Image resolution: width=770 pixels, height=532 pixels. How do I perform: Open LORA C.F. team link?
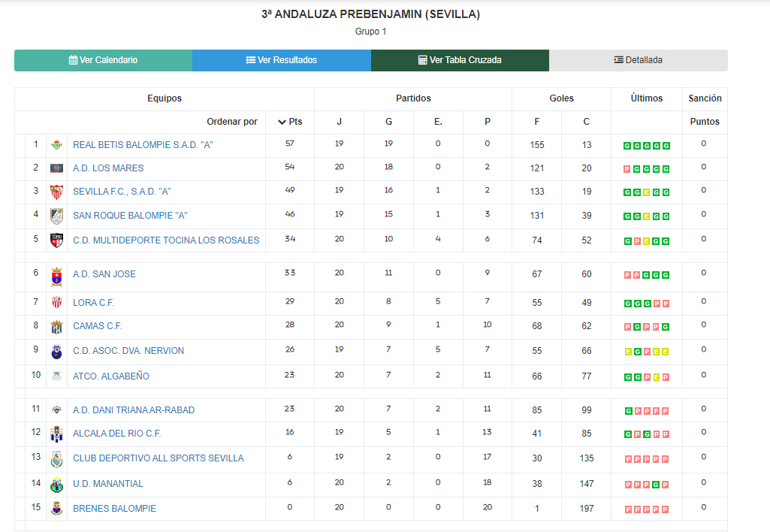click(x=93, y=303)
